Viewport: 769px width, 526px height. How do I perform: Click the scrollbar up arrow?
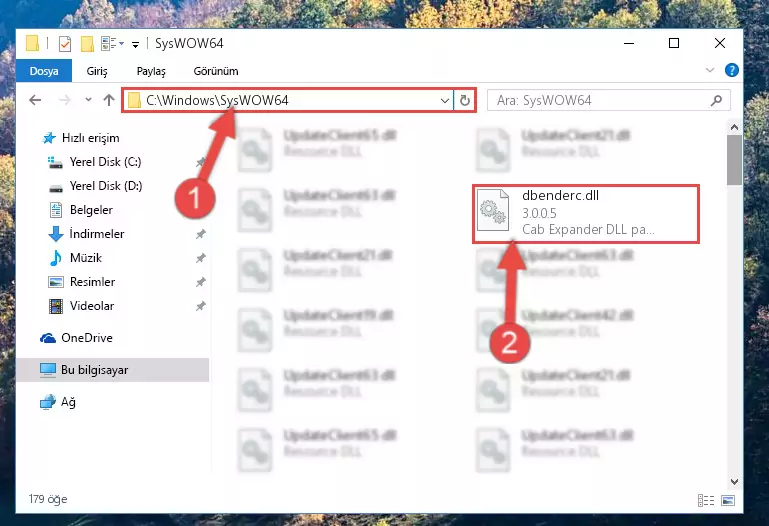tap(734, 127)
